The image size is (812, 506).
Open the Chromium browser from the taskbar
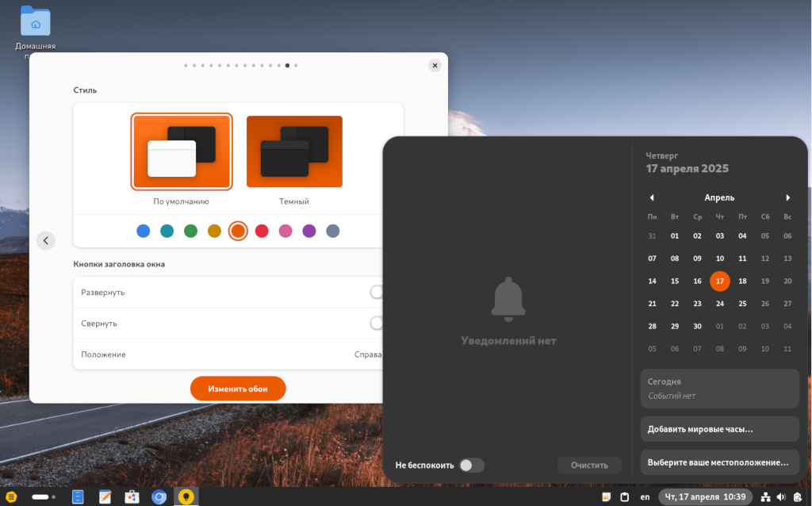pyautogui.click(x=159, y=497)
